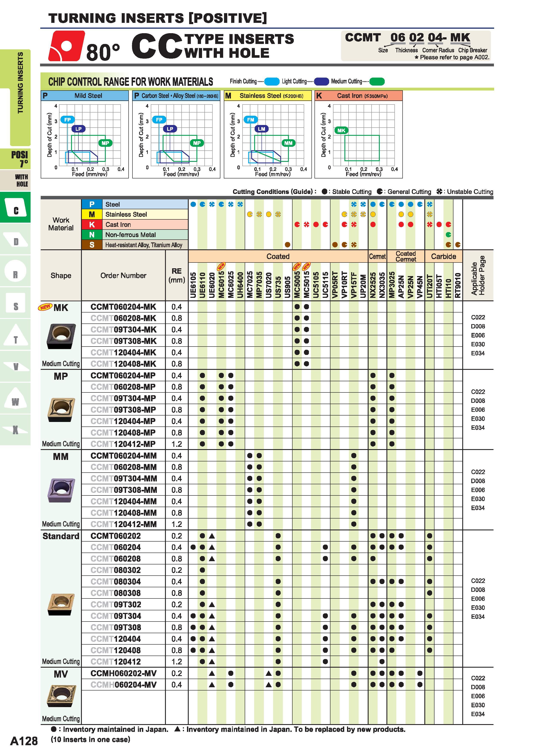Click the MK bubble in Cast Iron chart
534x756 pixels.
point(341,130)
